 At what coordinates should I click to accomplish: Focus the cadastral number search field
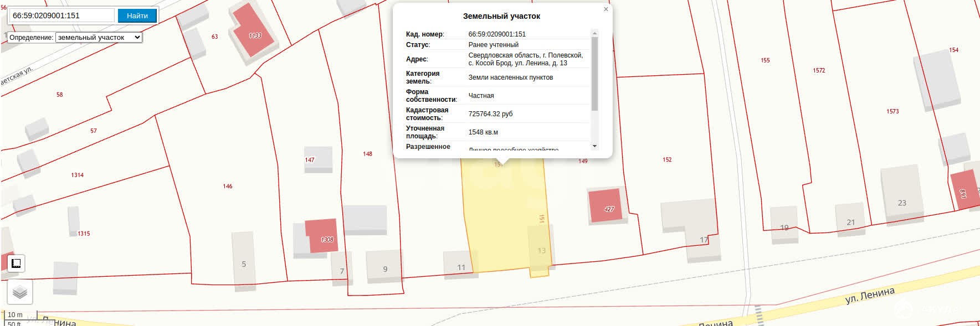(61, 15)
